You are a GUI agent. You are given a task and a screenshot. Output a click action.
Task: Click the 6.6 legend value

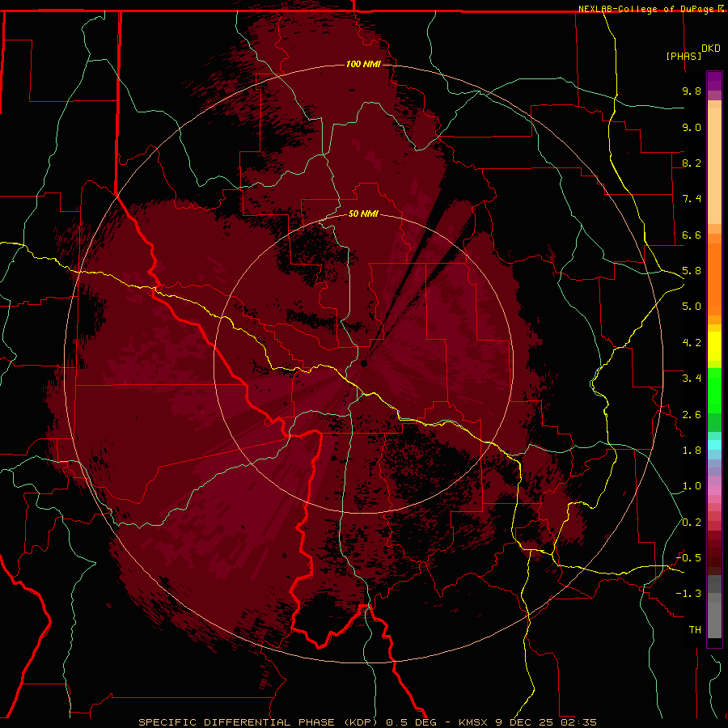coord(692,235)
